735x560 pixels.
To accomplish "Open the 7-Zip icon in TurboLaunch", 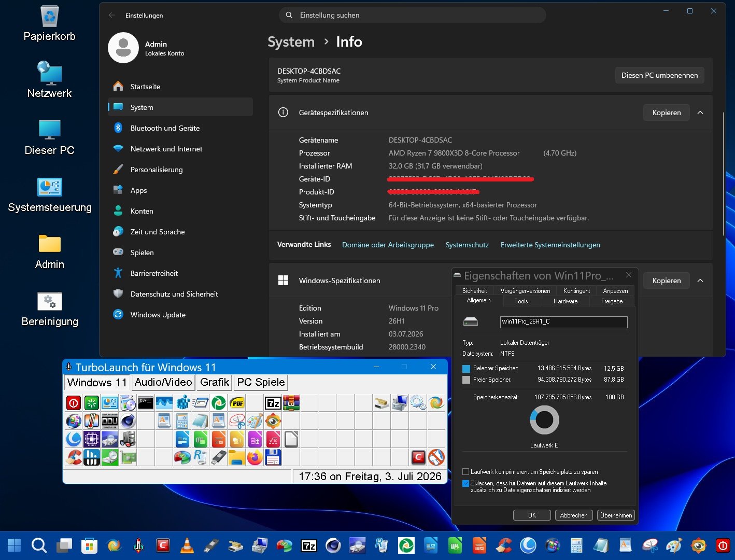I will (x=273, y=403).
